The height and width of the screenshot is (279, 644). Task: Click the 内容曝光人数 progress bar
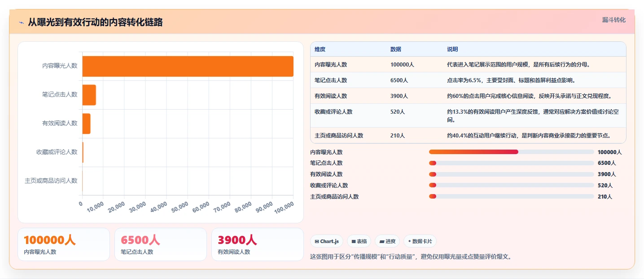pyautogui.click(x=511, y=152)
